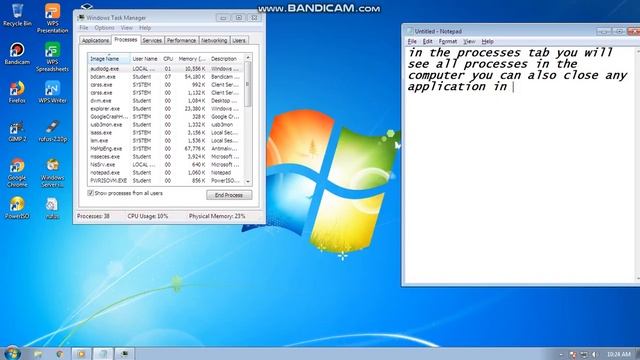Toggle Show processes from all users checkbox

pyautogui.click(x=90, y=193)
